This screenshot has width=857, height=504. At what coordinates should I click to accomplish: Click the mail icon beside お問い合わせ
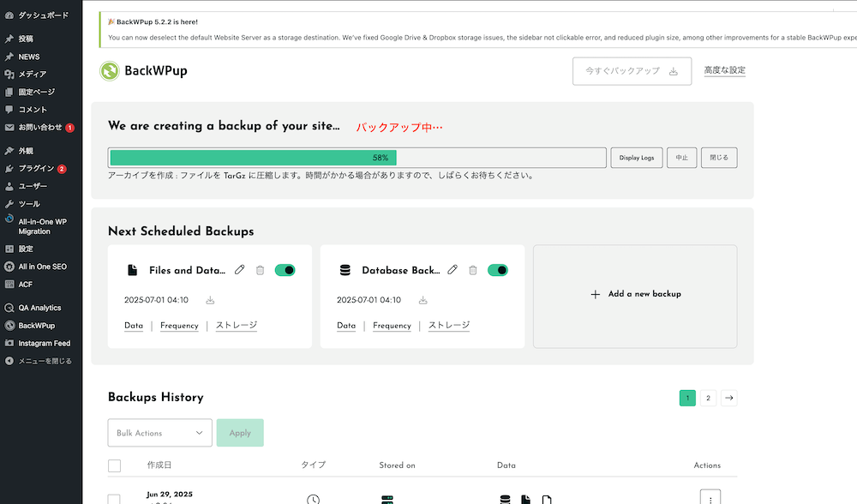click(x=9, y=128)
